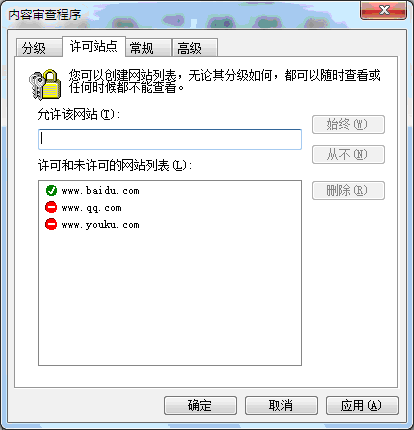Select the www.qq.com list entry
The image size is (414, 430).
coord(91,208)
